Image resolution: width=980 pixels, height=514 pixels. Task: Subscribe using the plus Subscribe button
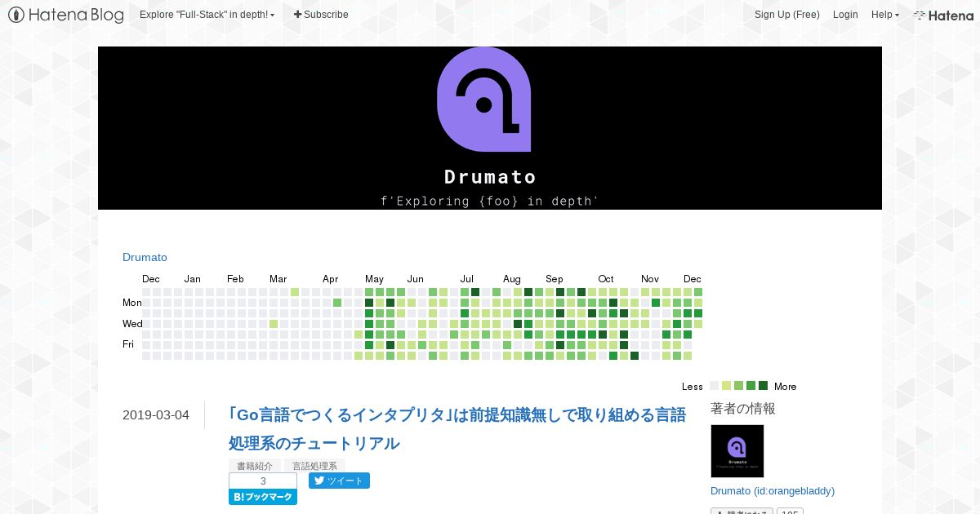(321, 15)
